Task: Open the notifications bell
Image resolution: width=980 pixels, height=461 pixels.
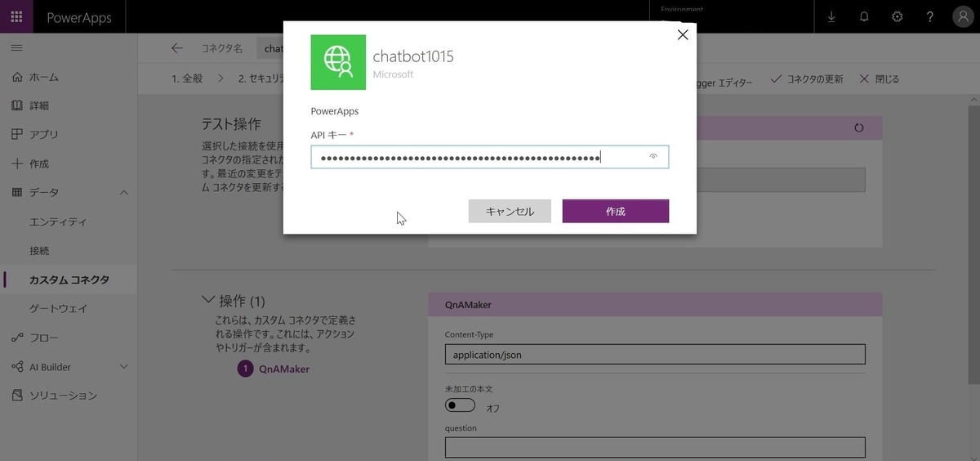Action: [864, 17]
